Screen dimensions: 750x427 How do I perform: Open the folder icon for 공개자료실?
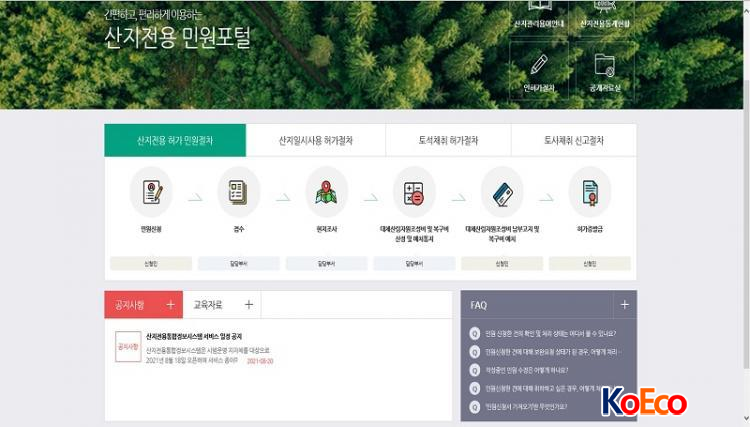(x=605, y=65)
